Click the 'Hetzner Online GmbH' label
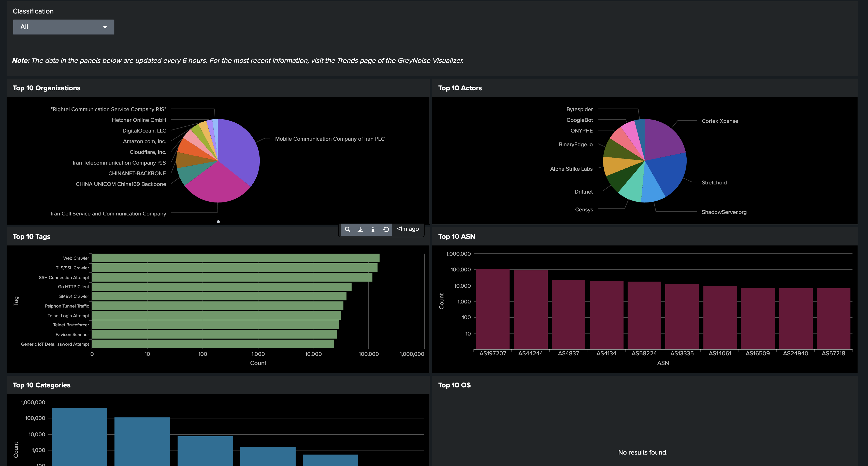This screenshot has width=868, height=466. pos(139,120)
